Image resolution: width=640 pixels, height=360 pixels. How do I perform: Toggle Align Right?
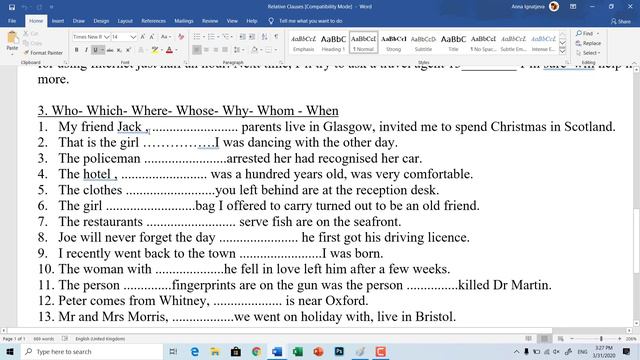[216, 50]
